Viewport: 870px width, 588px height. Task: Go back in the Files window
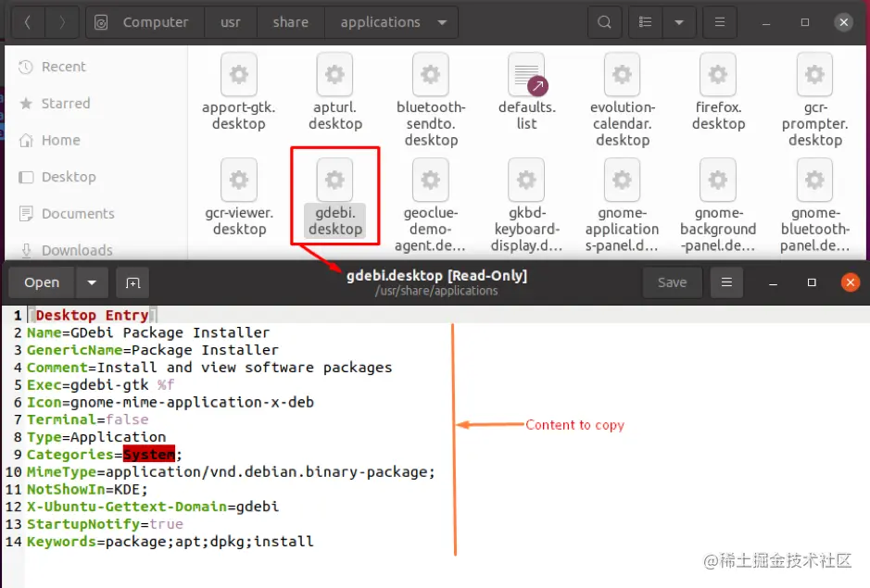pos(27,22)
